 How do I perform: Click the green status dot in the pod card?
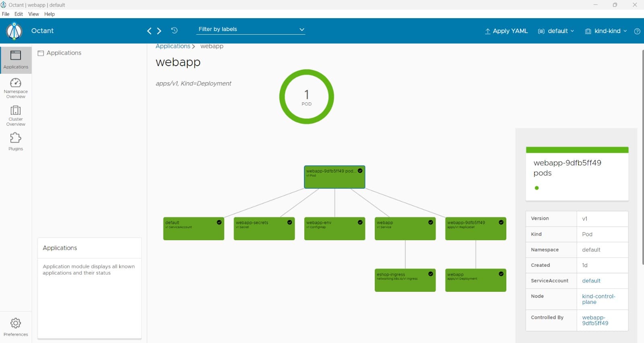[537, 188]
